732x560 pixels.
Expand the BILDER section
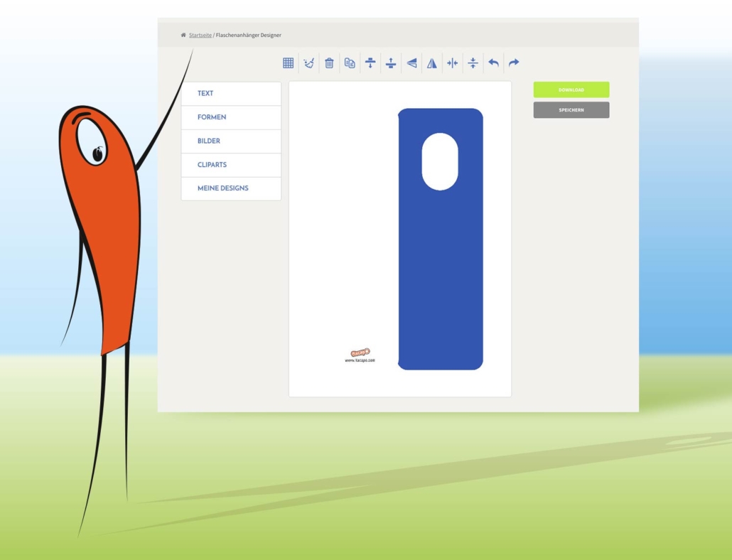pyautogui.click(x=231, y=141)
